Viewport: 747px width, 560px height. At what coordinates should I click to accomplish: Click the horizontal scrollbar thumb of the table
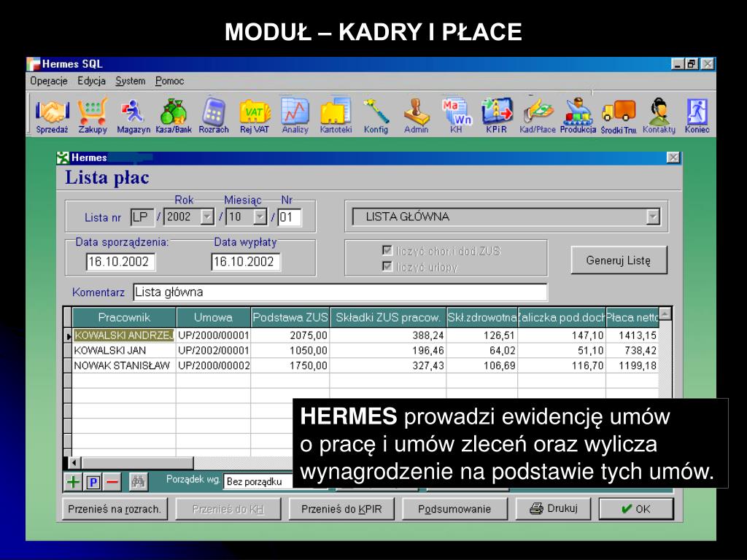pyautogui.click(x=137, y=463)
